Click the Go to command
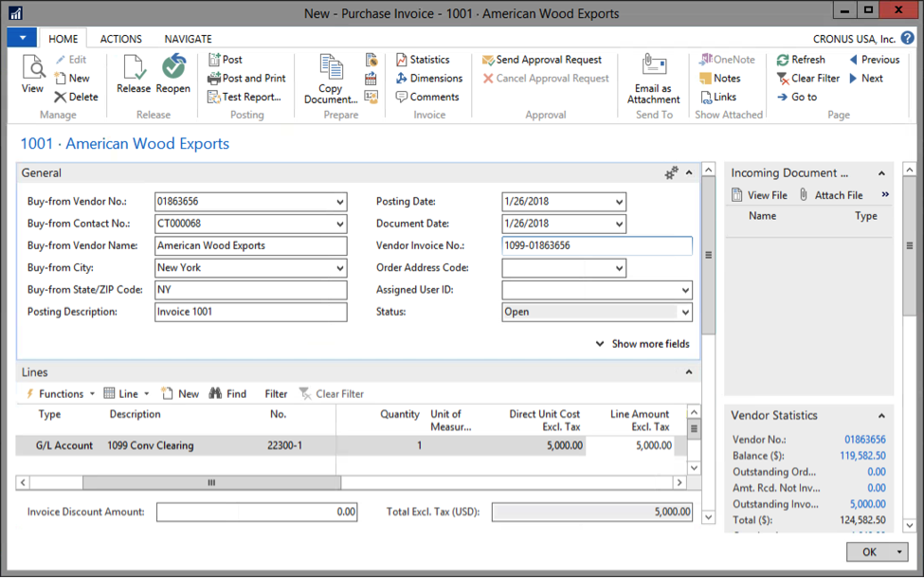The height and width of the screenshot is (578, 924). pyautogui.click(x=797, y=97)
